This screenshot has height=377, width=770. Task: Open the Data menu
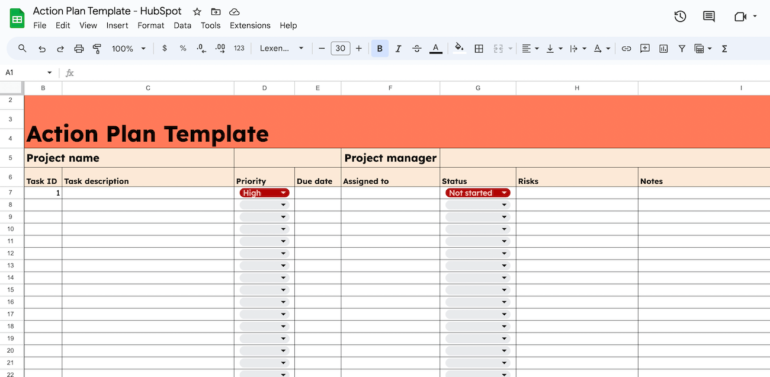[182, 26]
